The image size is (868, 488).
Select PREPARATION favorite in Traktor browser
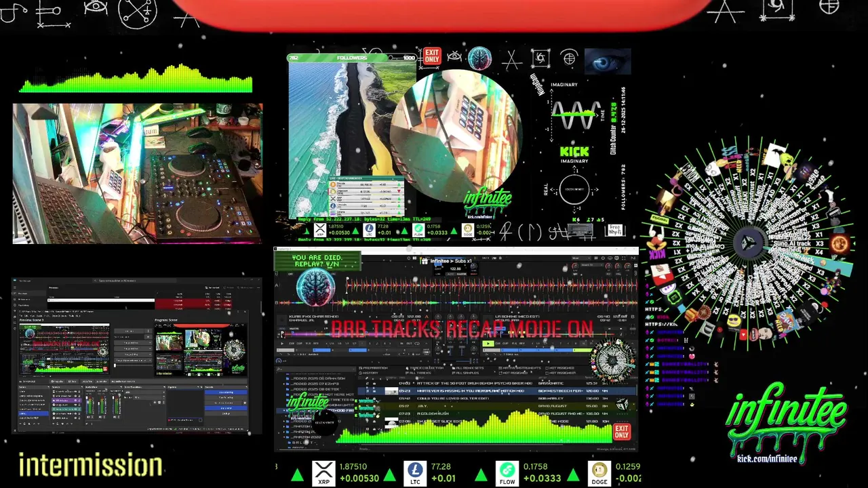pos(373,368)
